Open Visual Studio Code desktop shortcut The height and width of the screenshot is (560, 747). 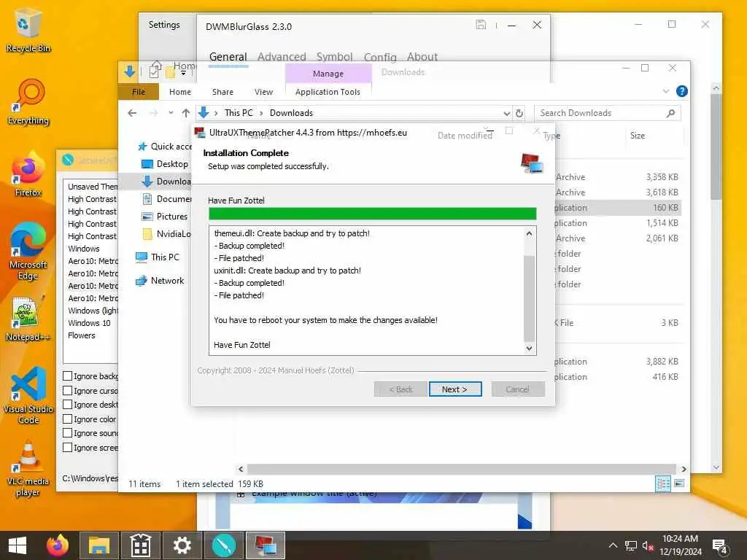point(28,396)
